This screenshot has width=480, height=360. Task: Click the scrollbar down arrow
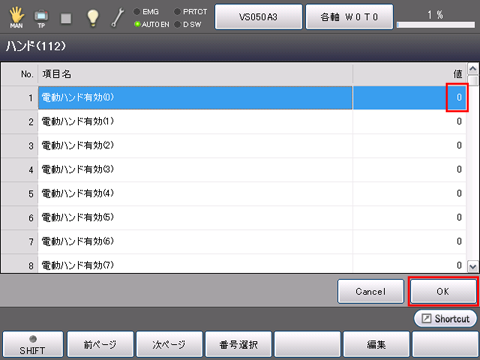[473, 266]
